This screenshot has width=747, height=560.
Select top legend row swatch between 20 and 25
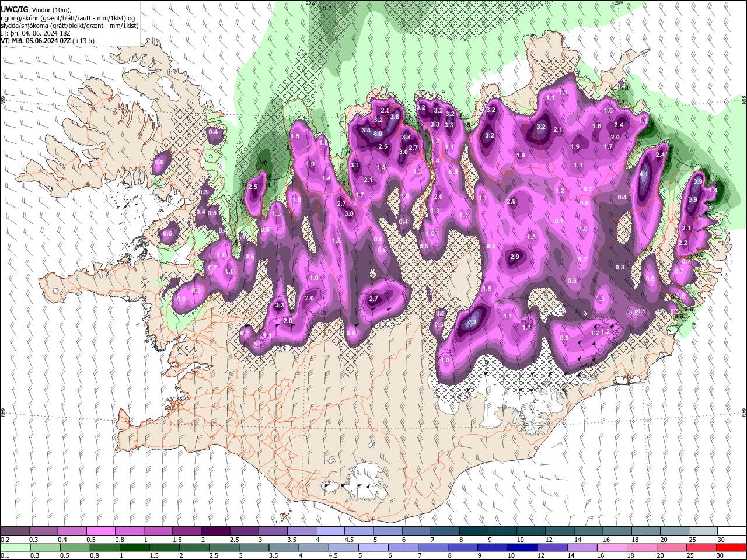click(674, 531)
